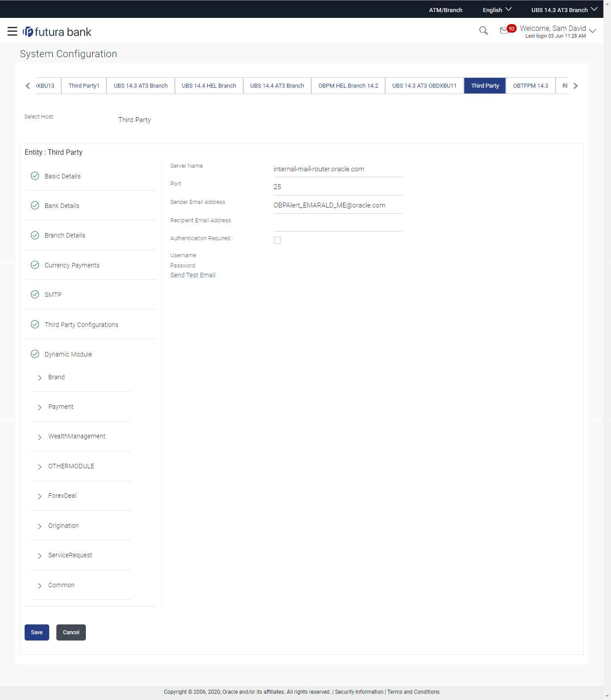Switch to OBTFPM 14.3 tab
Viewport: 611px width, 700px height.
530,85
